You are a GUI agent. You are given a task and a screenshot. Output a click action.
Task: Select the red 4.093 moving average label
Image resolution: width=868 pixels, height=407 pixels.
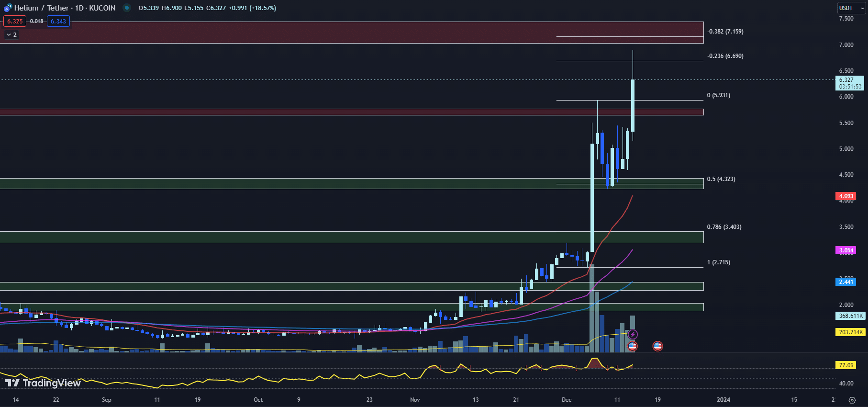pos(846,196)
